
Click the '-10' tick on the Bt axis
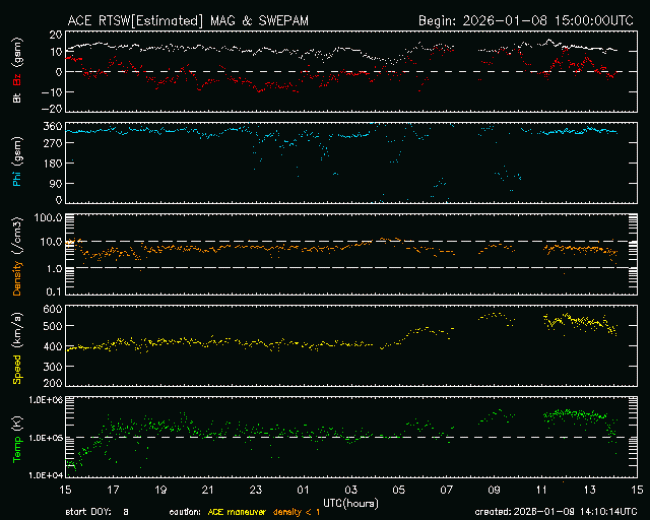pos(52,92)
